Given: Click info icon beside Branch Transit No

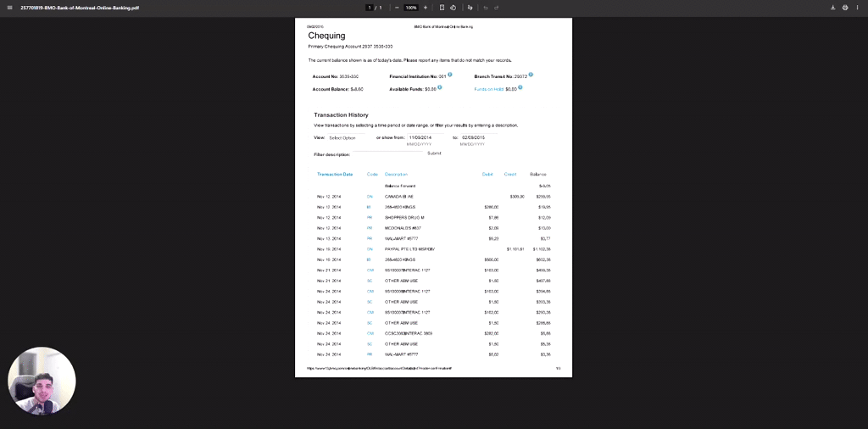Looking at the screenshot, I should (x=531, y=75).
